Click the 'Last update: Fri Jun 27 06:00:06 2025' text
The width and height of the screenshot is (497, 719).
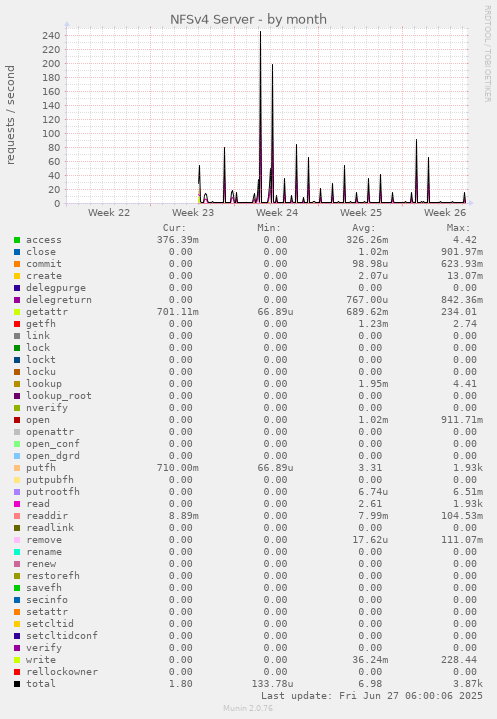[372, 696]
